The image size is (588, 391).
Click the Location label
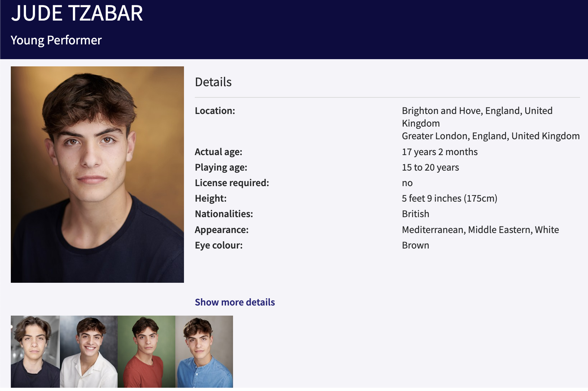click(215, 111)
